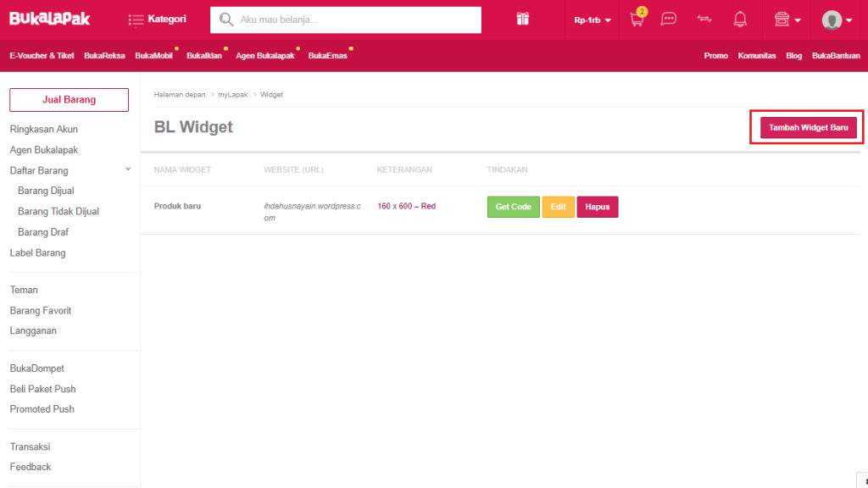The image size is (868, 488).
Task: Open Agen Bukalapak in sidebar
Action: coord(44,150)
